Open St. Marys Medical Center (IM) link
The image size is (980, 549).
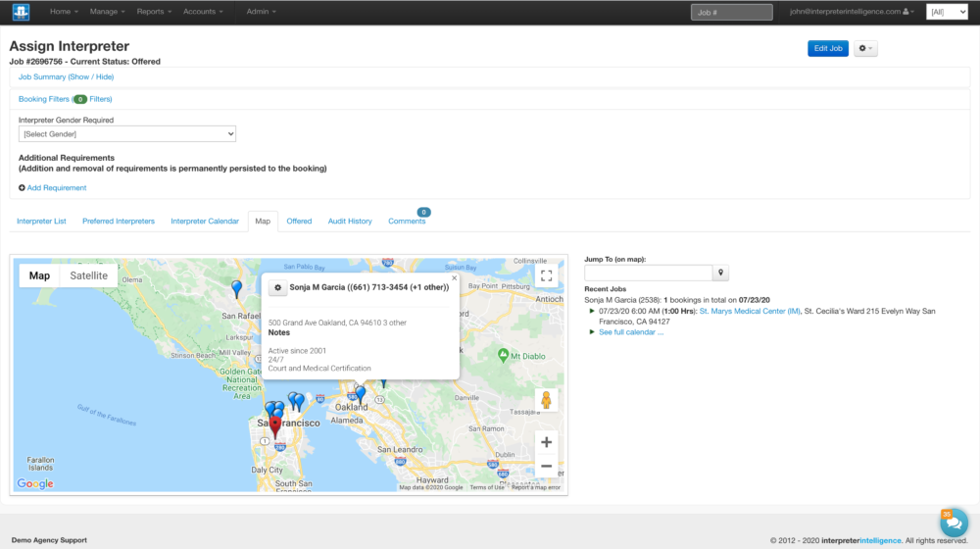750,311
